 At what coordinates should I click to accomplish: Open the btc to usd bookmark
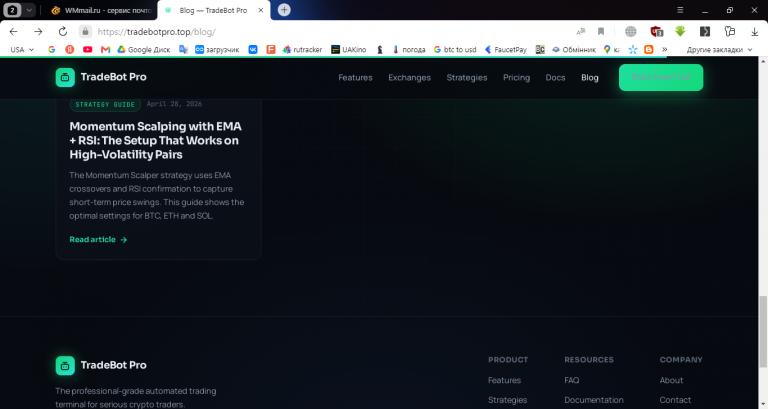(455, 49)
